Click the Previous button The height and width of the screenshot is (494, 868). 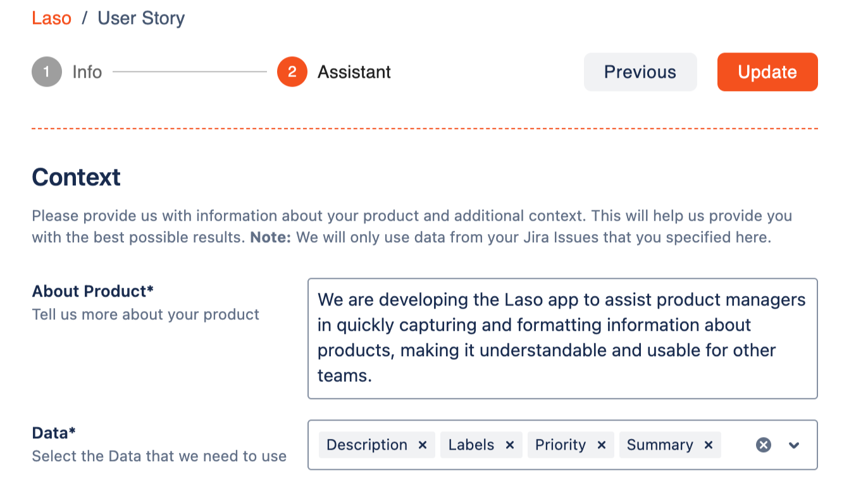pyautogui.click(x=640, y=72)
